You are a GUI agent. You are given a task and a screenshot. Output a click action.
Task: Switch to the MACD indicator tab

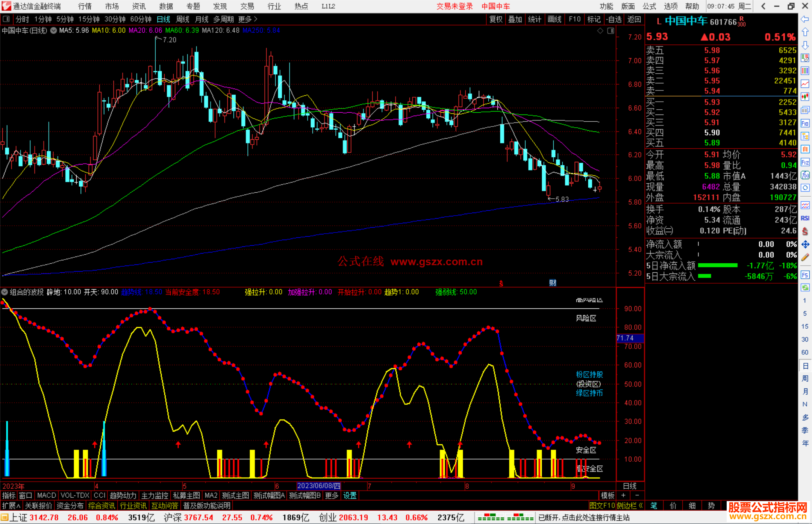pyautogui.click(x=46, y=495)
